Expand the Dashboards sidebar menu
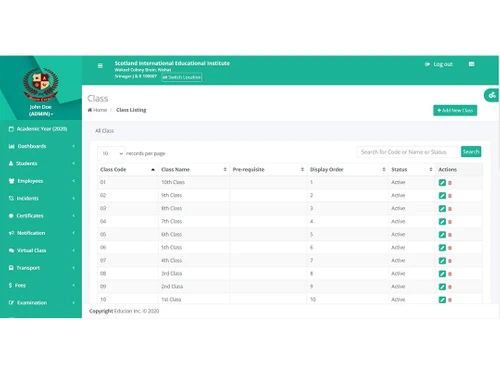 pos(41,146)
